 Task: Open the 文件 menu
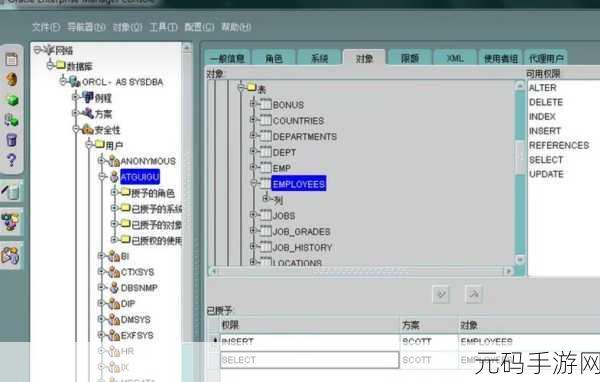[x=46, y=27]
